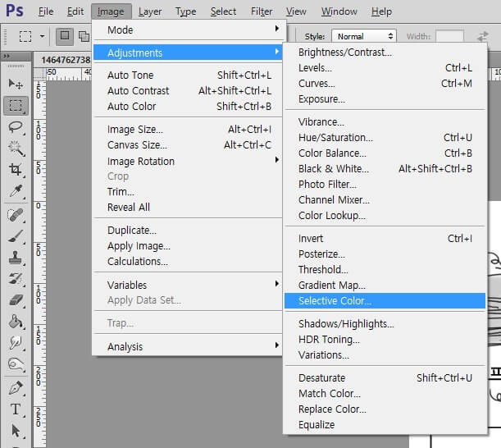Select the Eraser tool
501x448 pixels.
pyautogui.click(x=16, y=300)
